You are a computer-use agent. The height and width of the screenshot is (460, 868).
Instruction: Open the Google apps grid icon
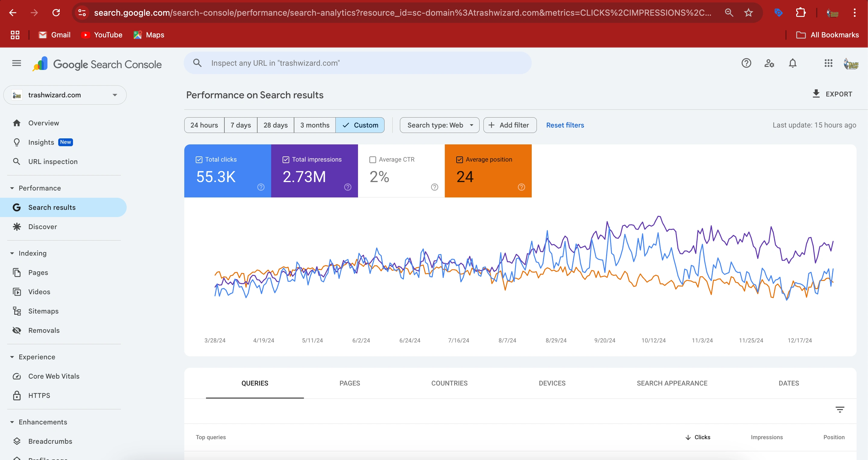(828, 63)
